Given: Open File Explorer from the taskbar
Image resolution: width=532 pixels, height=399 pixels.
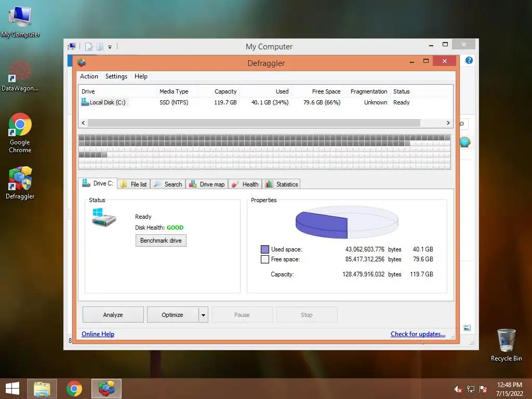Looking at the screenshot, I should pyautogui.click(x=42, y=389).
